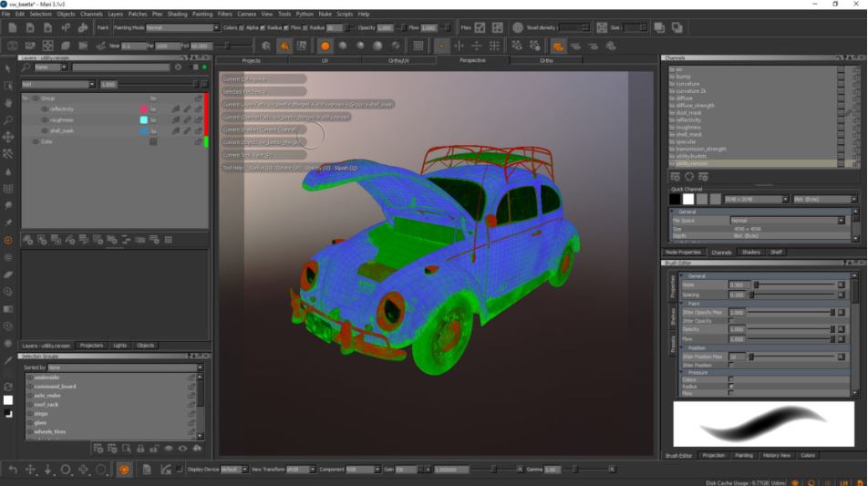Switch to the Shaders tab

(x=750, y=252)
